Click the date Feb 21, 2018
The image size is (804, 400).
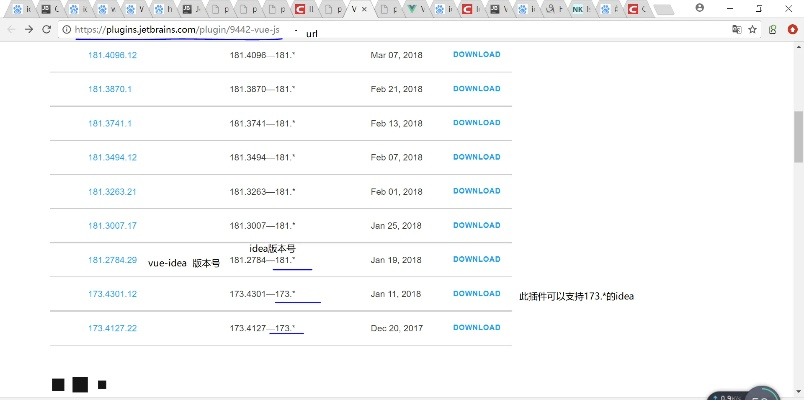pyautogui.click(x=396, y=89)
